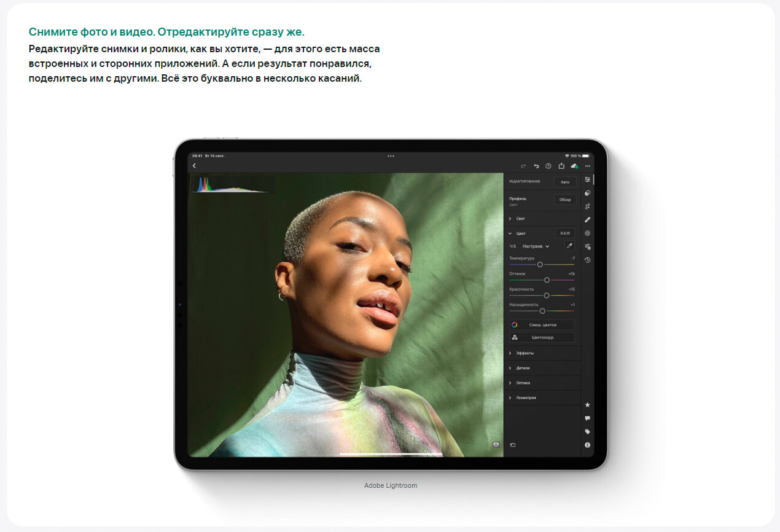
Task: Click the white balance eyedropper
Action: click(x=569, y=246)
